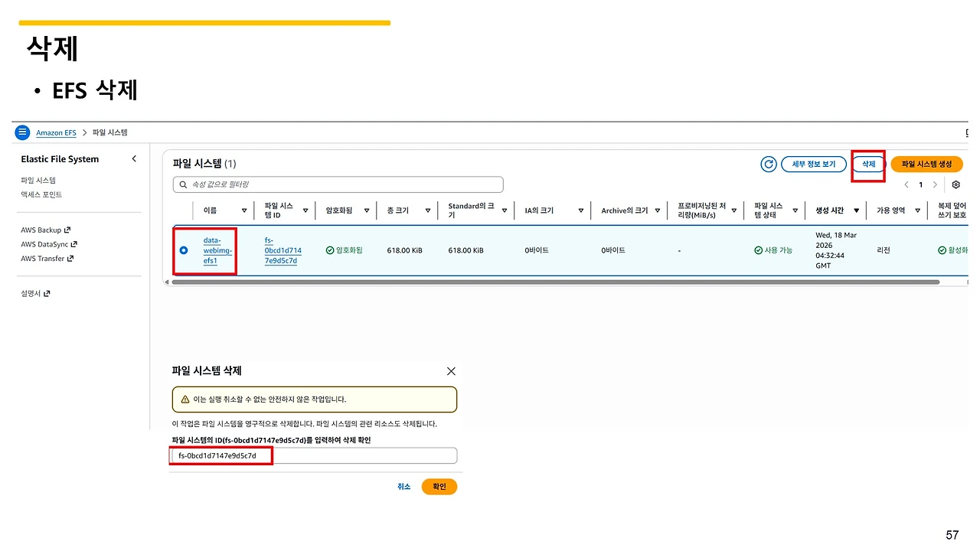Sort by the 이름 column arrow
The height and width of the screenshot is (551, 980).
tap(244, 210)
